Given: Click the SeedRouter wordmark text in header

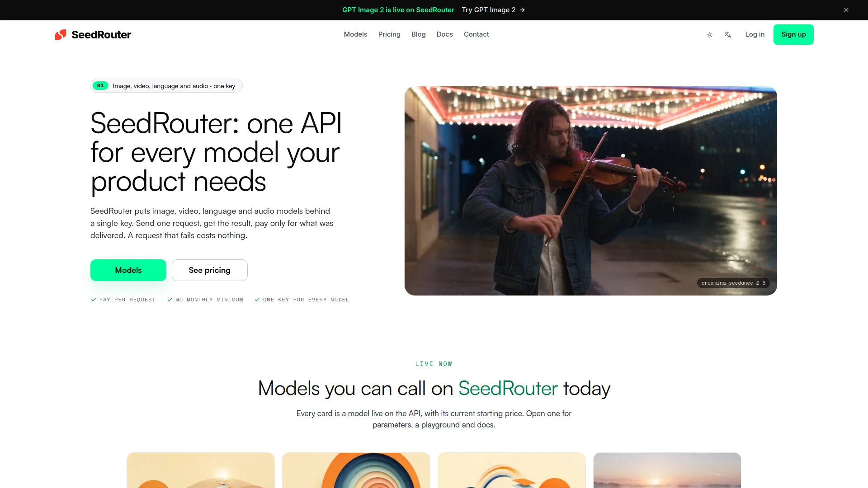Looking at the screenshot, I should tap(101, 35).
